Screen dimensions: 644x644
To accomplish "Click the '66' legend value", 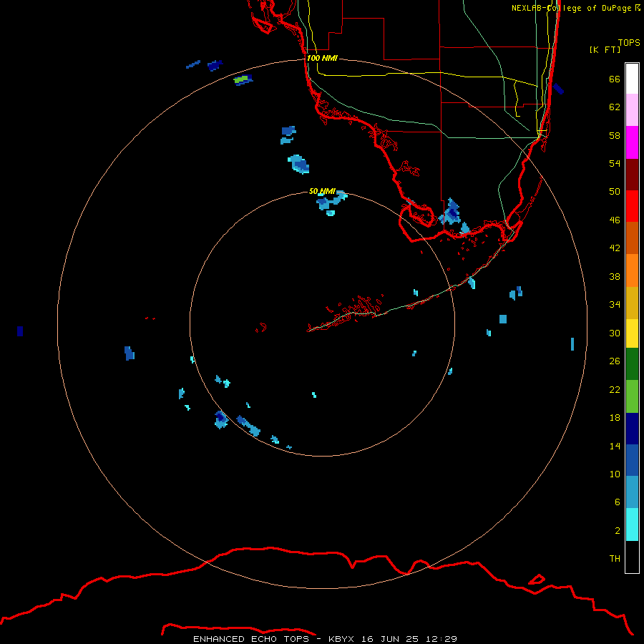I will 615,79.
